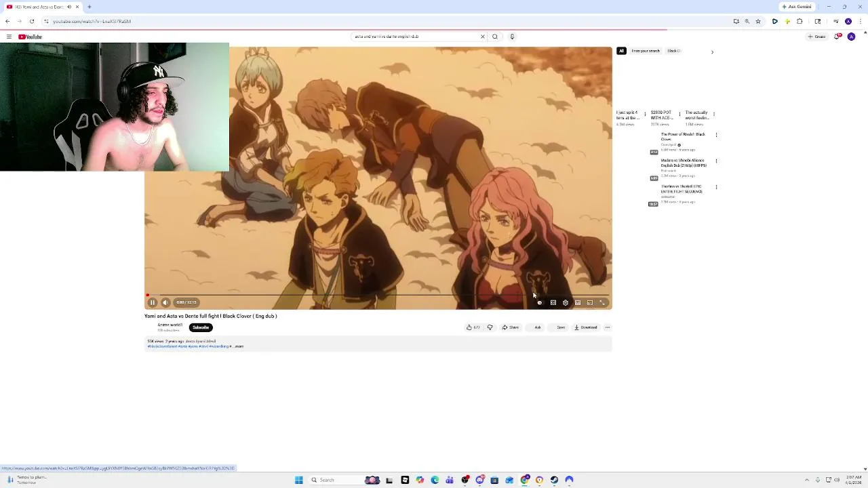The width and height of the screenshot is (868, 488).
Task: Turn on subtitles/closed captions
Action: [x=553, y=303]
